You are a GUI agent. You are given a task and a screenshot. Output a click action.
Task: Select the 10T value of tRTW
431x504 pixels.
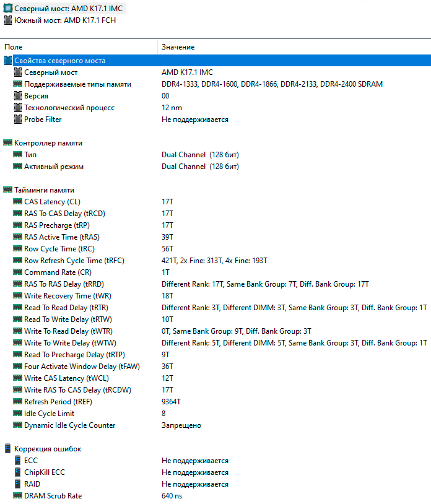tap(167, 319)
